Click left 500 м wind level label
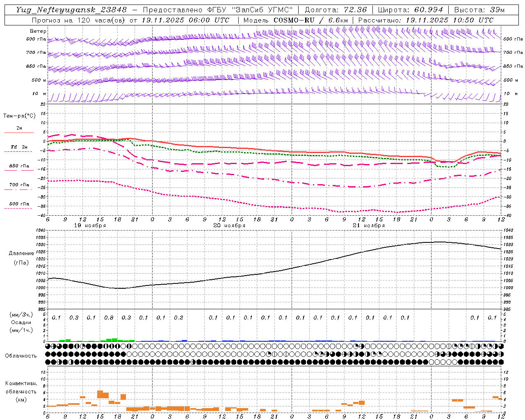Screen dimensions: 525x420 (39, 80)
